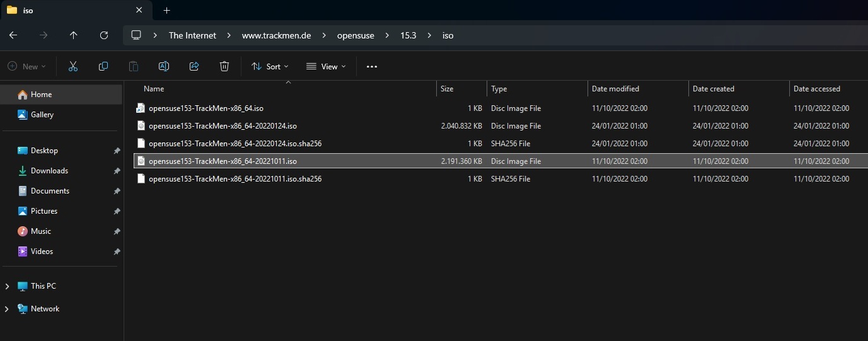Screen dimensions: 868x341
Task: Click the Share icon in toolbar
Action: (x=194, y=66)
